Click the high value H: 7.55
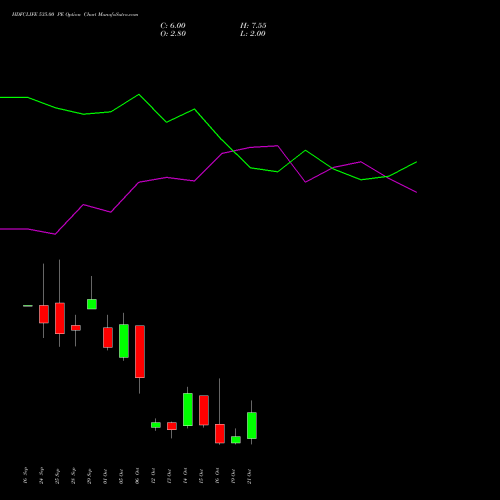Screen dimensions: 500x500 [253, 26]
